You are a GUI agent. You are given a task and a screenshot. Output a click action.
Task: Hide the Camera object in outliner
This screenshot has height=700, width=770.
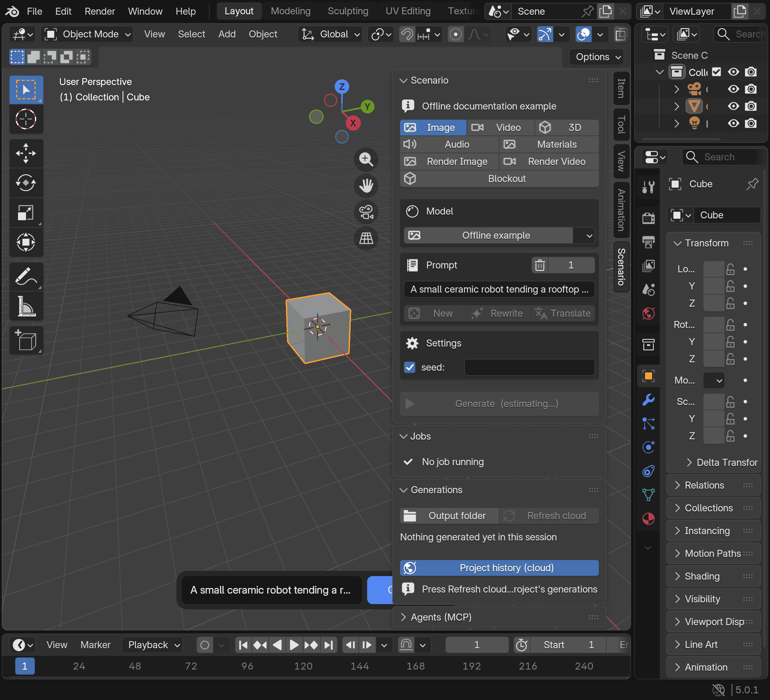click(733, 89)
